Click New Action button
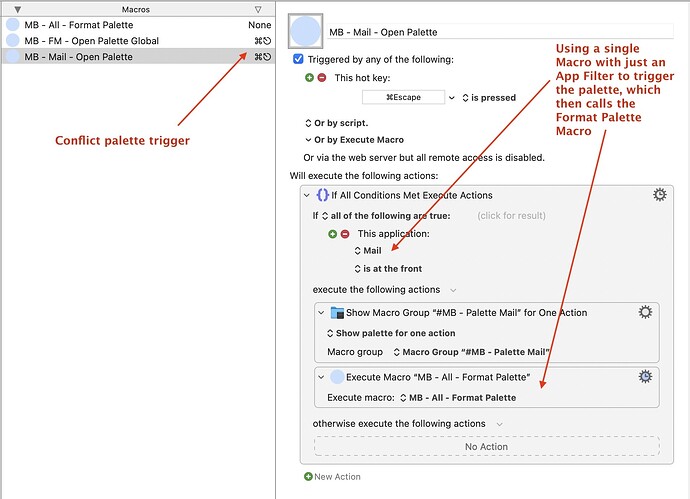 coord(332,477)
